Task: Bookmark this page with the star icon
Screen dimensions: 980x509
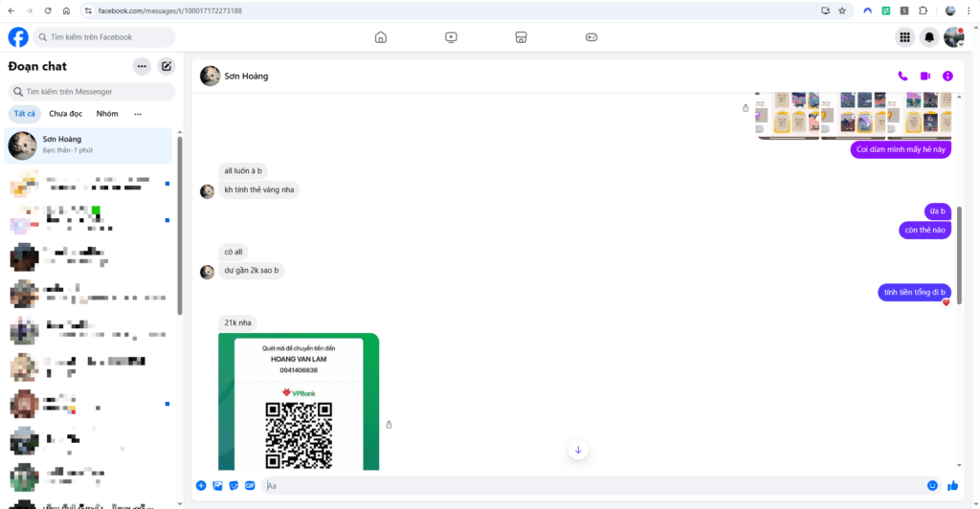Action: point(842,11)
